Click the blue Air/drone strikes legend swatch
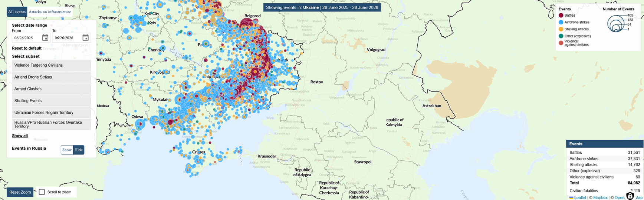Image resolution: width=644 pixels, height=200 pixels. click(561, 22)
